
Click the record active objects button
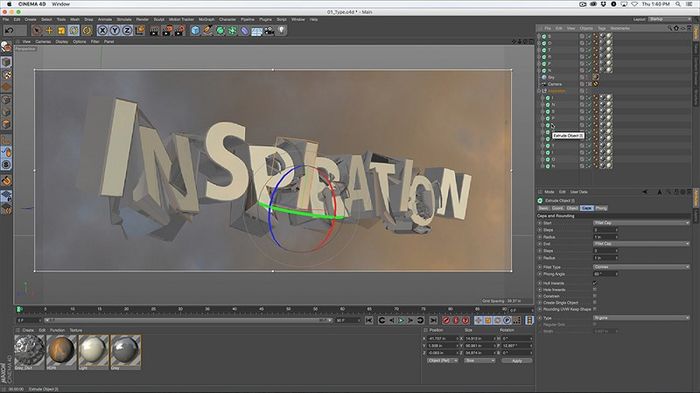coord(446,320)
